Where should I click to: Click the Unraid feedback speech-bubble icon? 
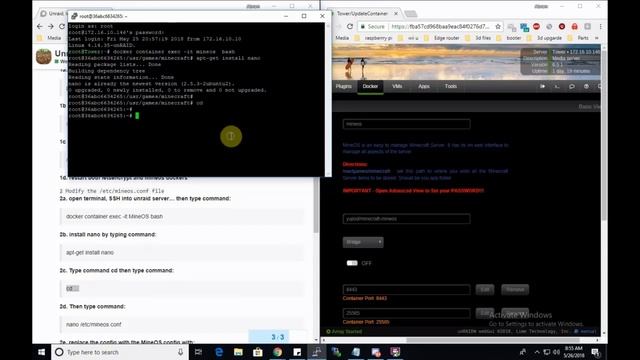coord(571,87)
